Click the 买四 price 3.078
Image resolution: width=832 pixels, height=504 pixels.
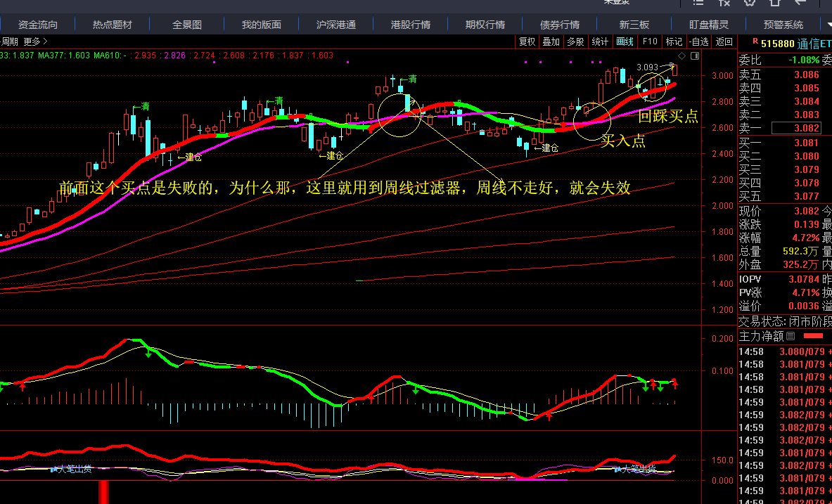click(807, 183)
